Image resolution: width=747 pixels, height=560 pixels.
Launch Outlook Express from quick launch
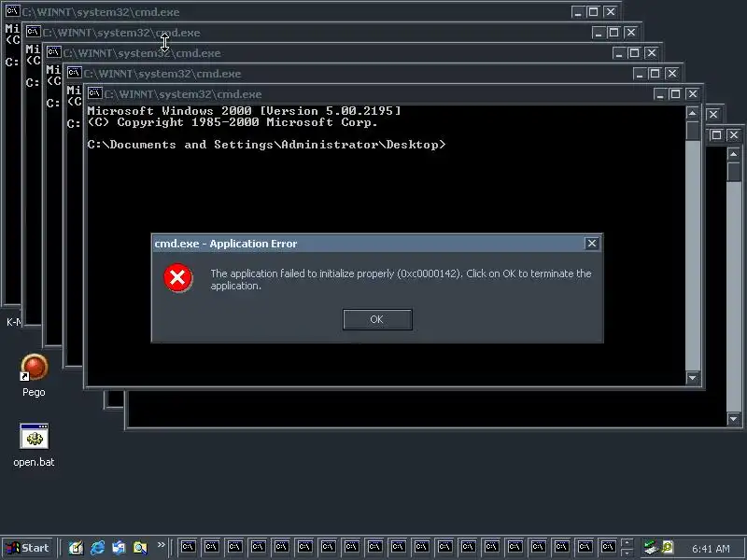pos(119,548)
